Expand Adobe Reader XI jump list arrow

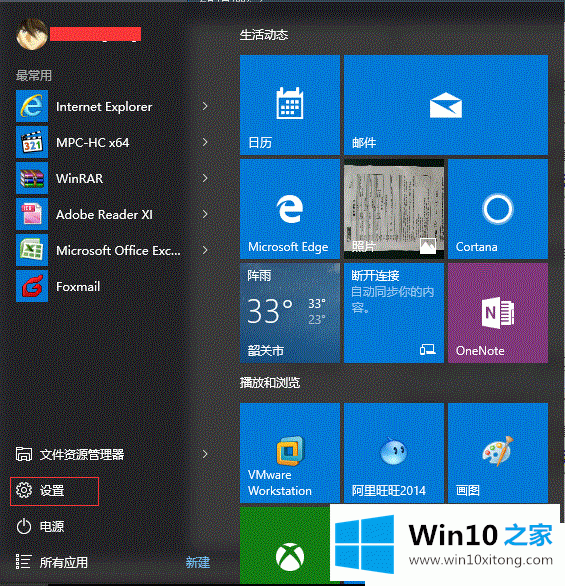click(x=205, y=214)
